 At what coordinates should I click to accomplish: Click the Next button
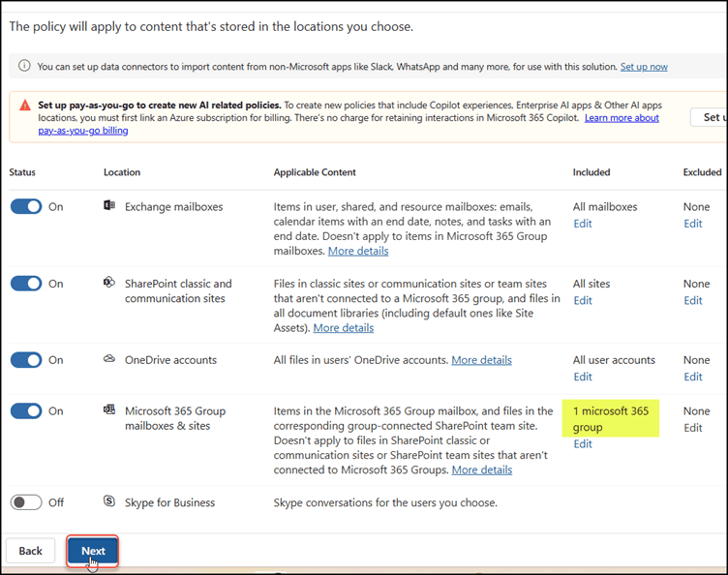93,551
